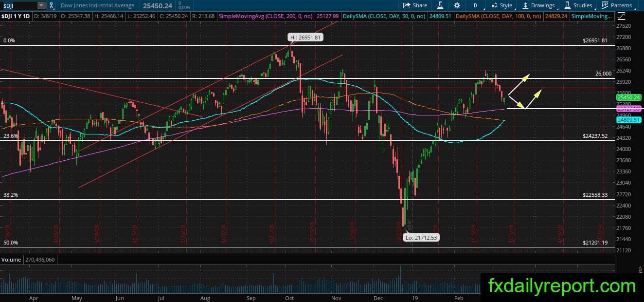This screenshot has width=644, height=302.
Task: Click the Volume sub-panel label
Action: (11, 260)
